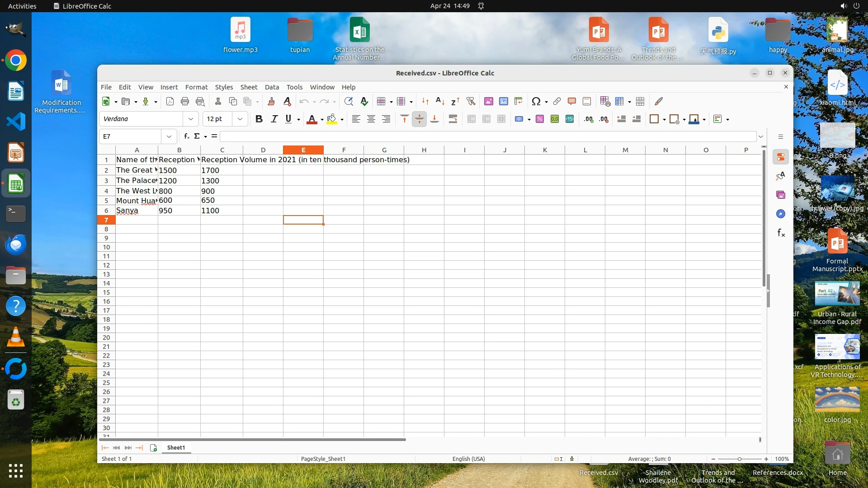Expand the Name Box dropdown arrow
The height and width of the screenshot is (488, 868).
169,136
